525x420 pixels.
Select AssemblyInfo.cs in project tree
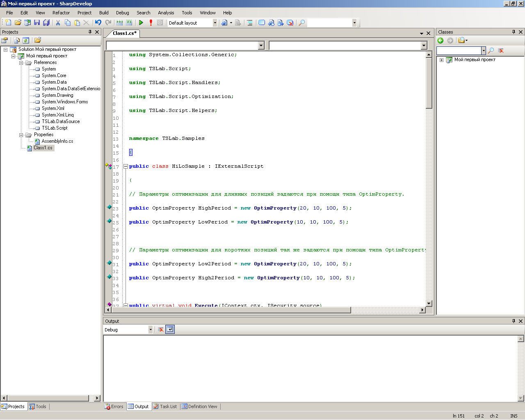click(57, 141)
